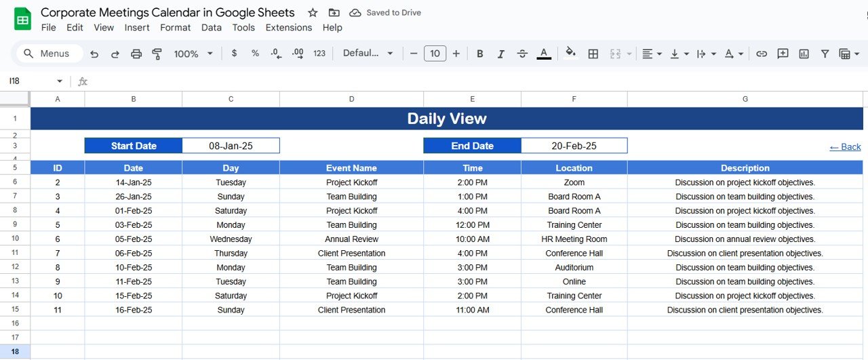Viewport: 868px width, 360px height.
Task: Open the Insert menu
Action: point(137,28)
